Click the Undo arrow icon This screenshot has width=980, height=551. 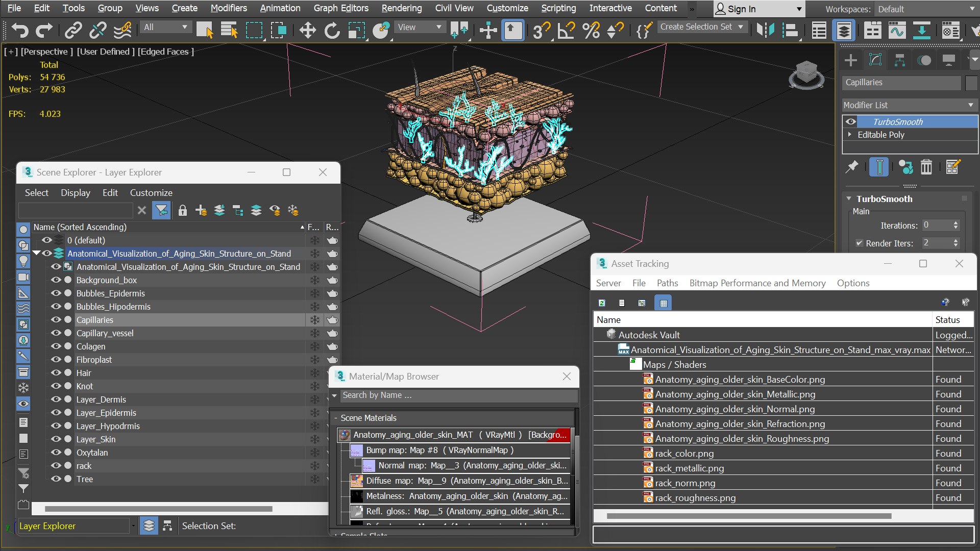coord(20,31)
